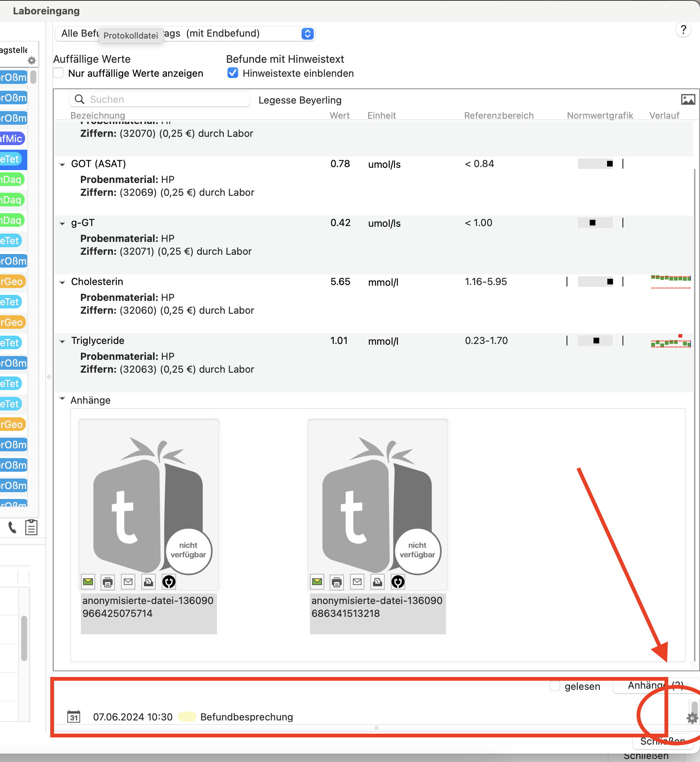
Task: Print attachment ending in 966425075714
Action: [x=108, y=582]
